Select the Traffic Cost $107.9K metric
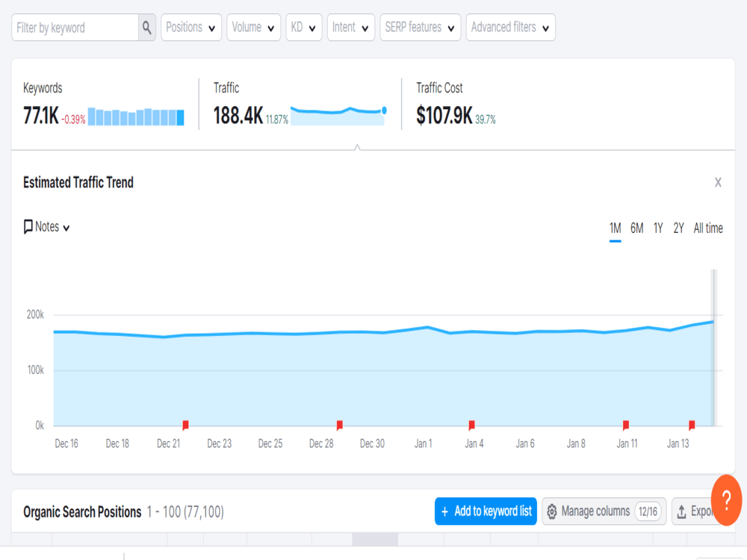747x560 pixels. point(444,116)
